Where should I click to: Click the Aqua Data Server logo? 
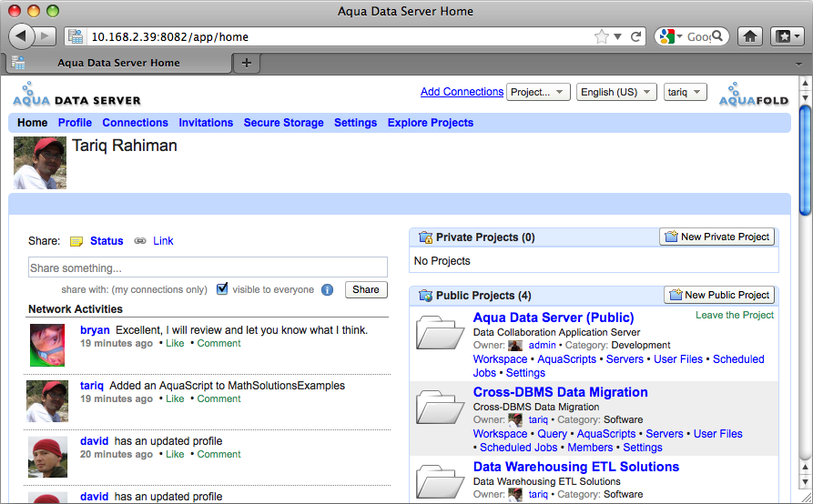(x=76, y=95)
